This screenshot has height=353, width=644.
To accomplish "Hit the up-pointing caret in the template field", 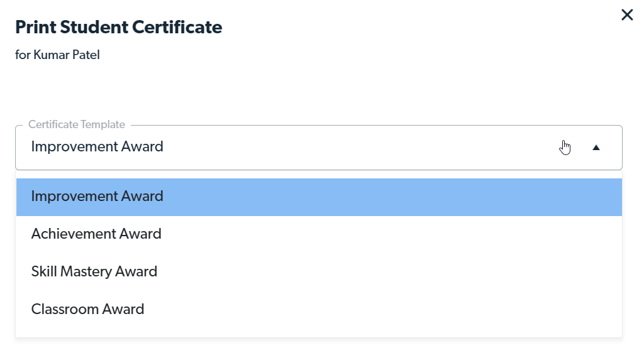I will [x=596, y=148].
